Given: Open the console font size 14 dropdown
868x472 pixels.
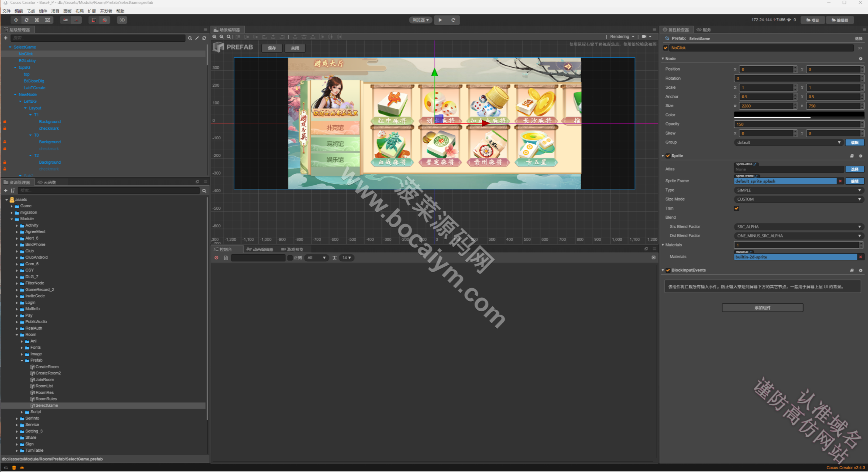Looking at the screenshot, I should [x=347, y=258].
